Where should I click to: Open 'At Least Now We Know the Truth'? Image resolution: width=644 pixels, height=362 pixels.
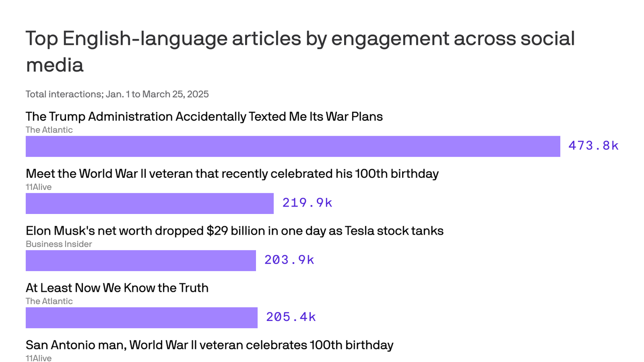[x=117, y=288]
